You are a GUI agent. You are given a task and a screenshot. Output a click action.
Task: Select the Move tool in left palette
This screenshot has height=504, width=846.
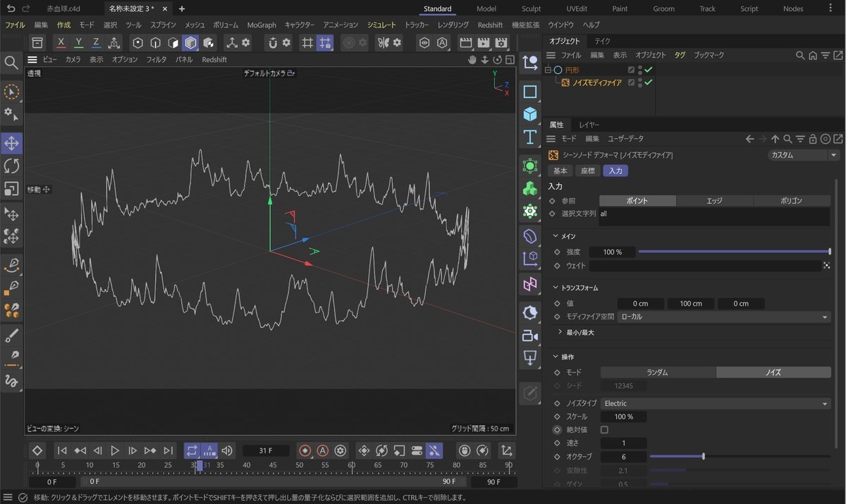tap(11, 144)
